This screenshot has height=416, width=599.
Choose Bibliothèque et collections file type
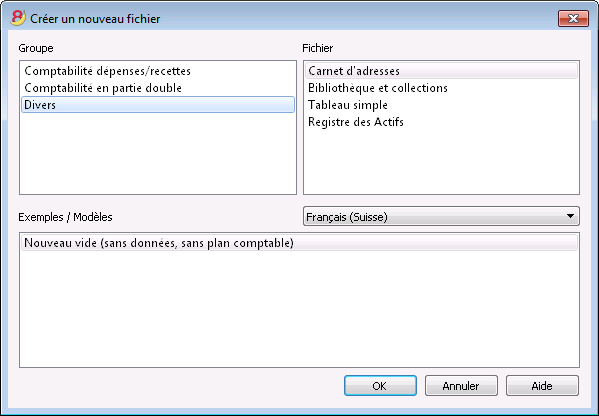pyautogui.click(x=441, y=88)
